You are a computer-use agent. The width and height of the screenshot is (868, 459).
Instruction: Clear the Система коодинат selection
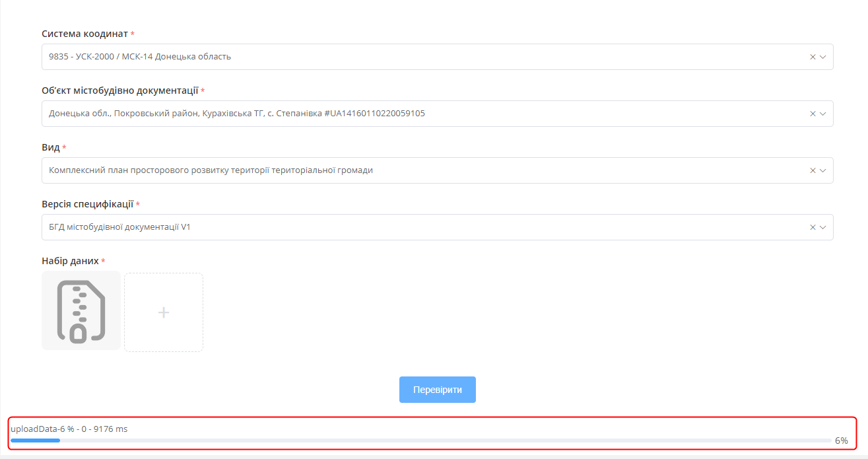tap(813, 57)
